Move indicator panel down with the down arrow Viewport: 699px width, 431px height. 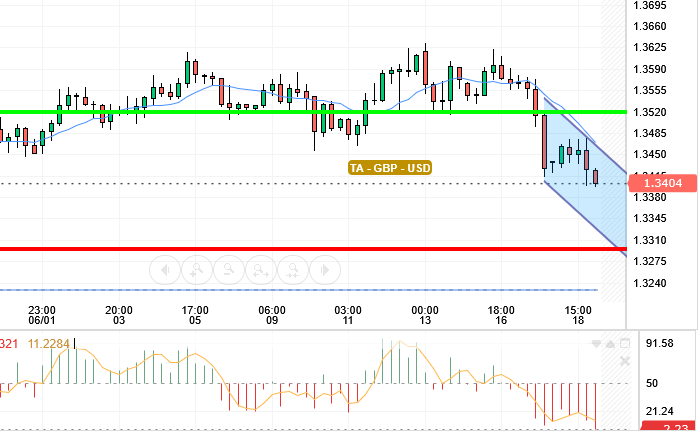pyautogui.click(x=596, y=344)
